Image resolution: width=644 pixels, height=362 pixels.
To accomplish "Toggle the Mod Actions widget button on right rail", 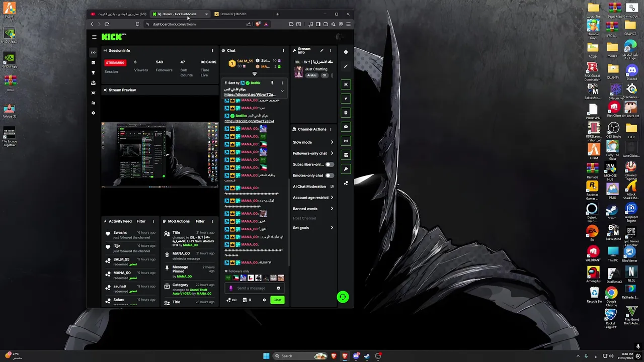I will pyautogui.click(x=346, y=113).
